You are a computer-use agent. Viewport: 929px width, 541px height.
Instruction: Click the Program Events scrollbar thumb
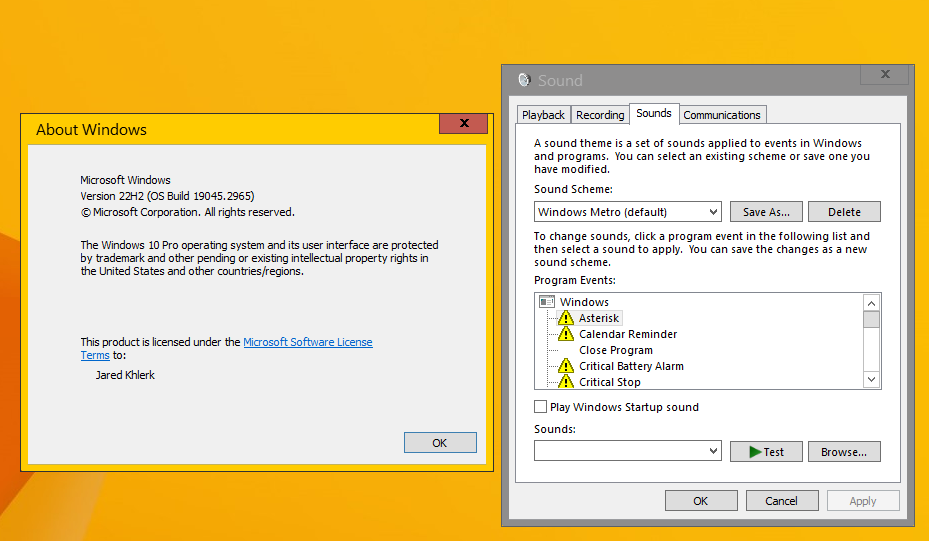tap(872, 319)
